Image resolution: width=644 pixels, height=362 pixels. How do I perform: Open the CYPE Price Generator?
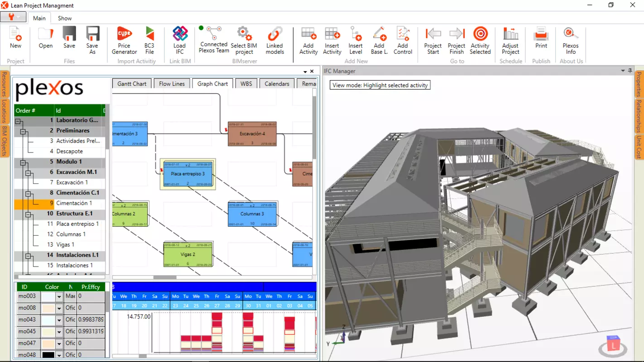[x=124, y=41]
